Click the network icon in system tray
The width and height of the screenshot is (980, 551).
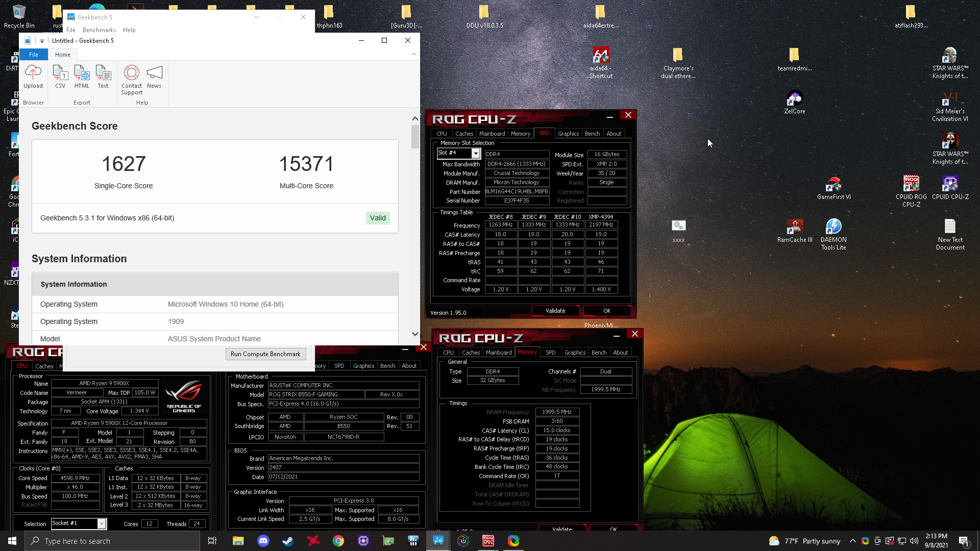click(x=902, y=541)
